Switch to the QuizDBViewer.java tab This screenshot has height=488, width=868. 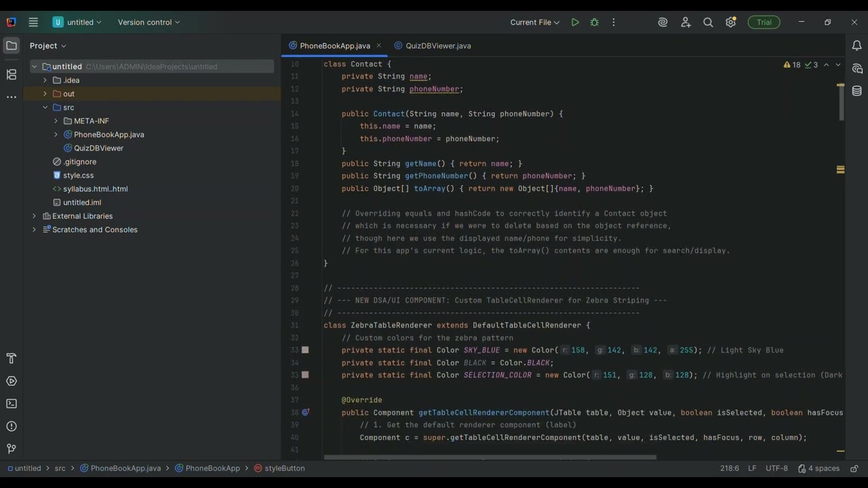[x=433, y=46]
